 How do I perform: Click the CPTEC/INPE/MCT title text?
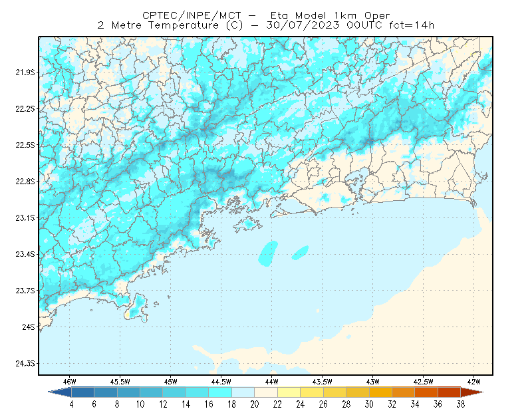click(x=192, y=15)
